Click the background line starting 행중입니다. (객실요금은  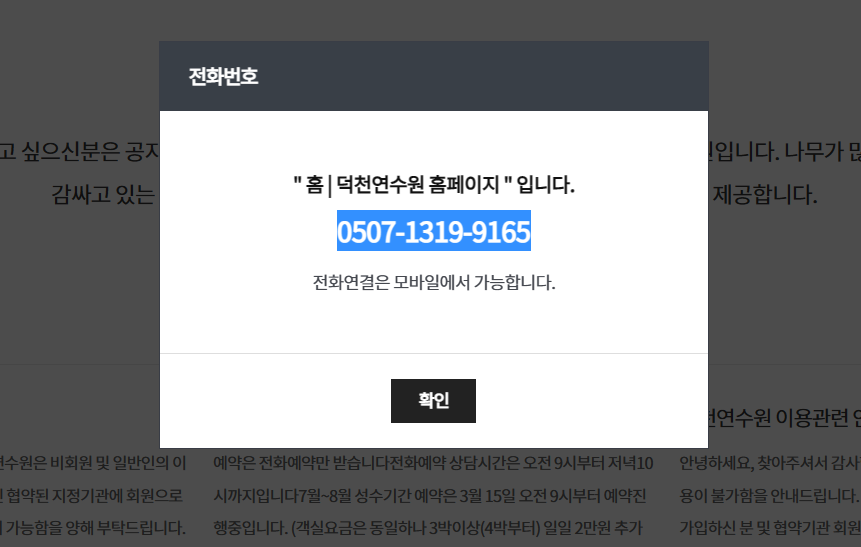click(x=428, y=528)
